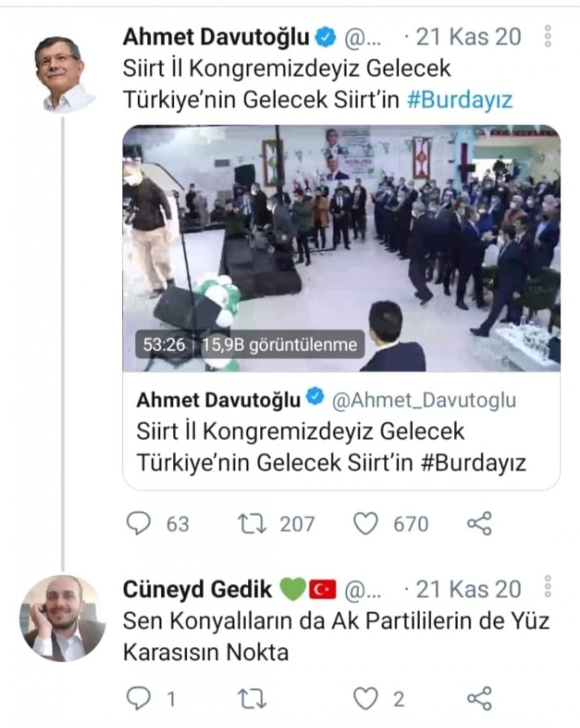
Task: Retweet Ahmet Davutoğlu's tweet
Action: coord(253,523)
